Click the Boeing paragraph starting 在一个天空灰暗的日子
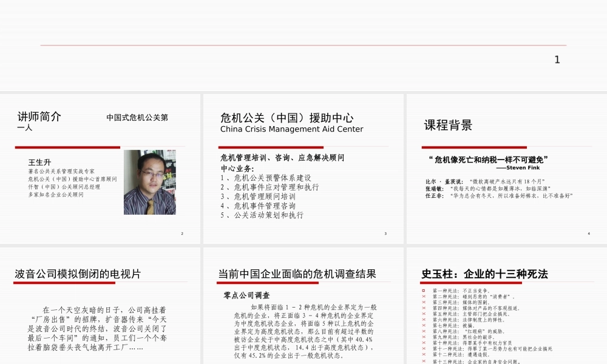 (x=97, y=329)
